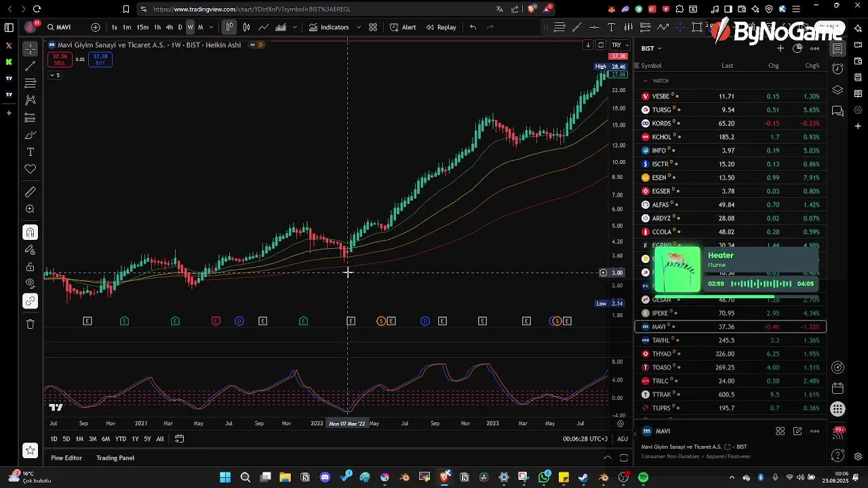Select candles chart style
868x488 pixels.
pos(246,27)
